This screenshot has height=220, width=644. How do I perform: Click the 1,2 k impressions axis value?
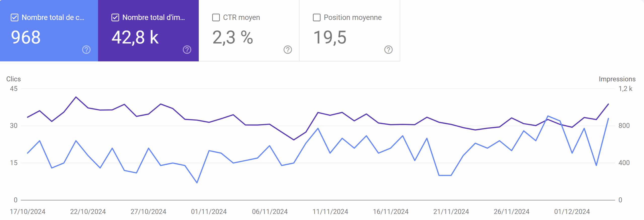625,89
